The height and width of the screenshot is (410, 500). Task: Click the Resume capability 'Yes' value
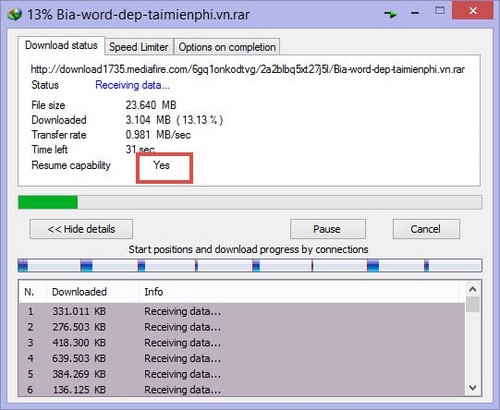pyautogui.click(x=161, y=165)
